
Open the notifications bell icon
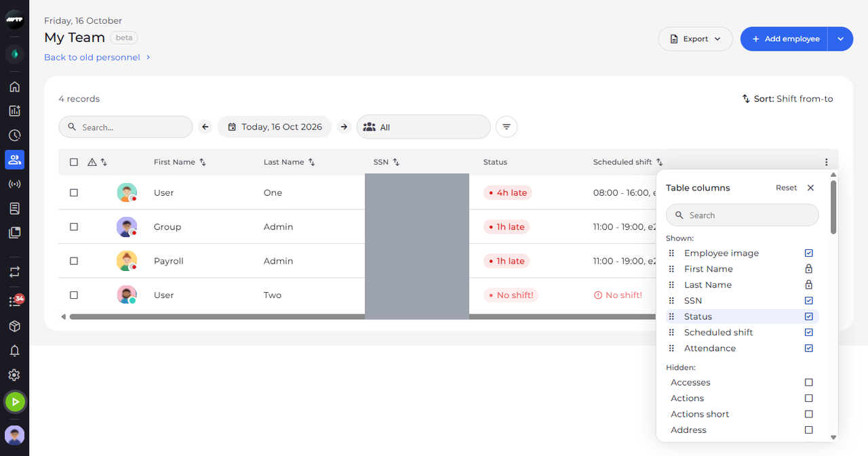click(14, 350)
